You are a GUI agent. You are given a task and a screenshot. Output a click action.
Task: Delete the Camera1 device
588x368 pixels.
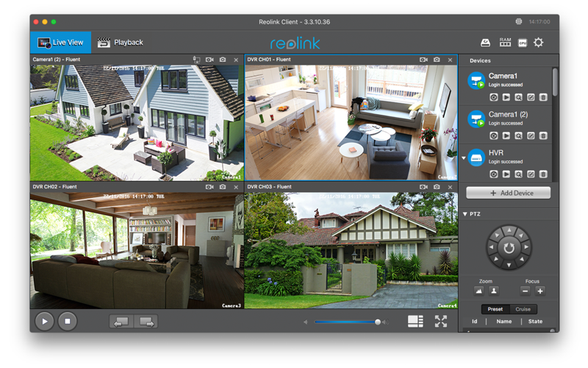pos(543,98)
